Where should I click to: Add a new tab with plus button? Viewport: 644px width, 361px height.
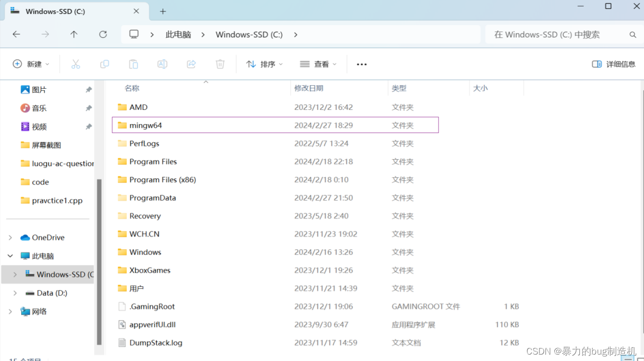click(x=163, y=11)
